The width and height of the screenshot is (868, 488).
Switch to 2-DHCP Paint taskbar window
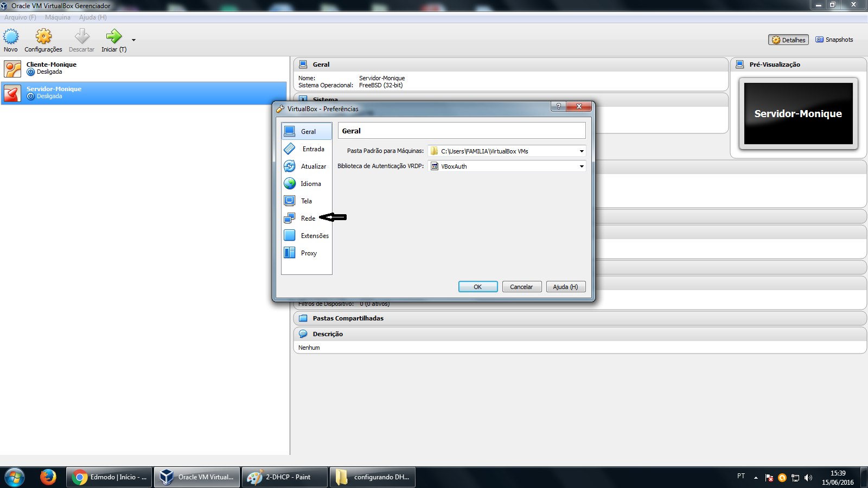point(285,477)
